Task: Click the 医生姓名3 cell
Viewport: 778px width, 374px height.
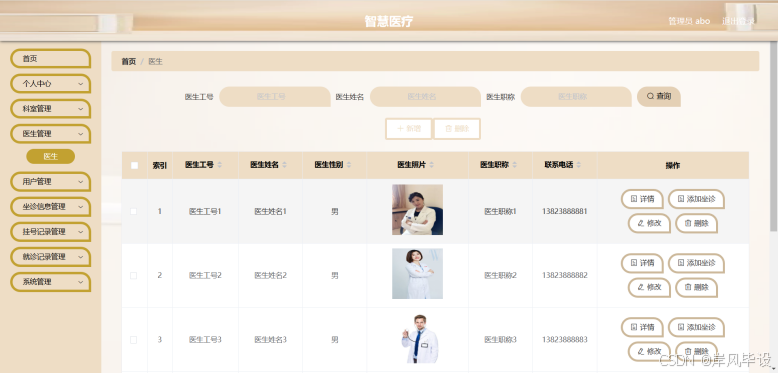Action: (270, 340)
